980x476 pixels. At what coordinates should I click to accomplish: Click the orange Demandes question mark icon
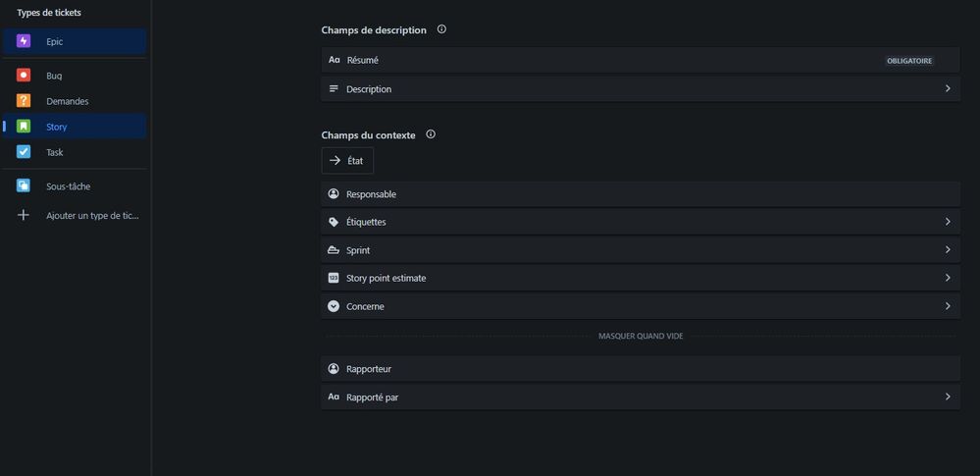[24, 101]
